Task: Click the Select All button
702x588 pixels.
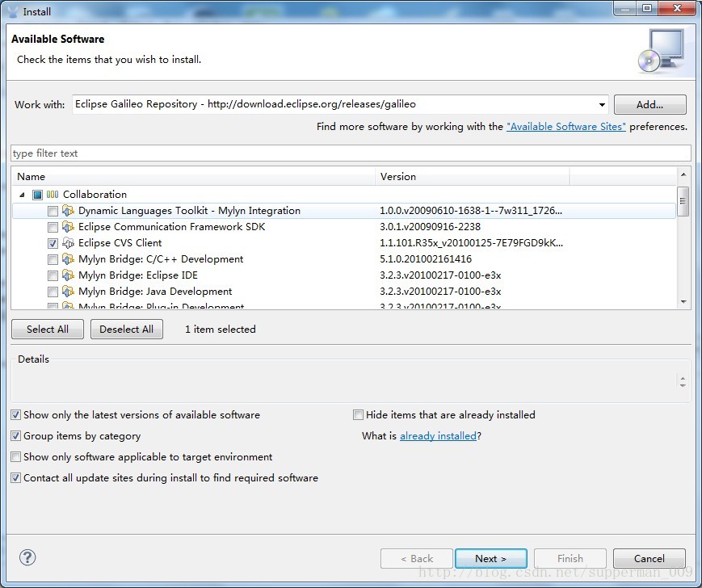Action: [x=48, y=329]
